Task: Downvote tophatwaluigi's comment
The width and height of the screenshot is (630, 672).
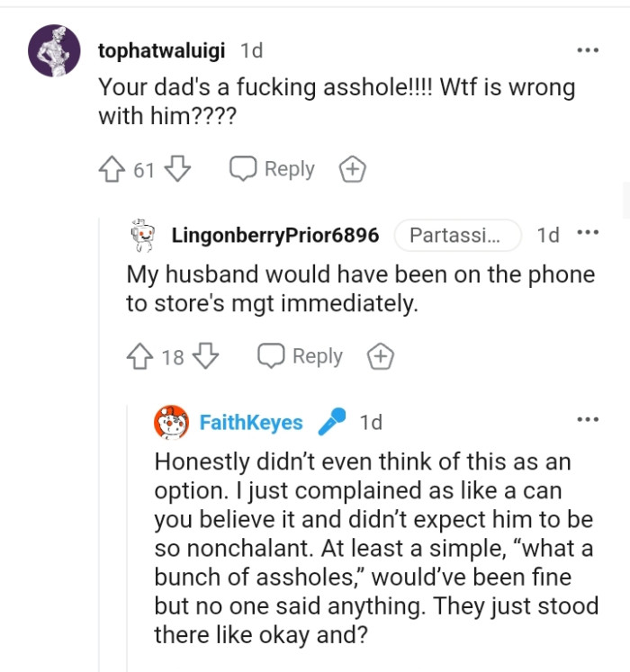Action: (179, 168)
